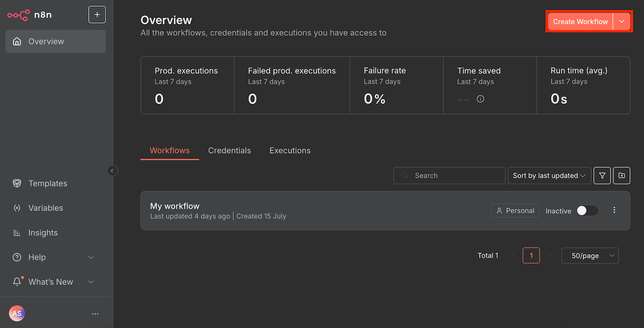Select the Variables sidebar icon
The width and height of the screenshot is (644, 328).
click(17, 208)
